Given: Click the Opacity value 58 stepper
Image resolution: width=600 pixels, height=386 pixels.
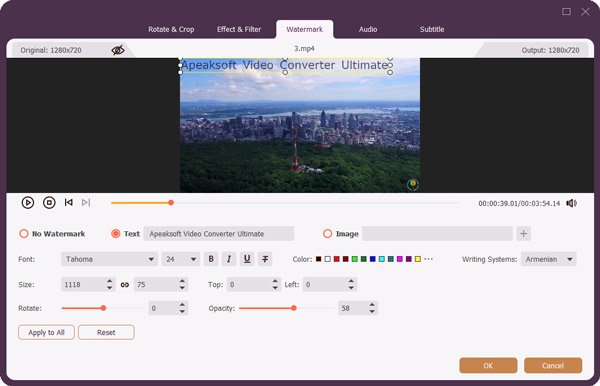Looking at the screenshot, I should [372, 308].
